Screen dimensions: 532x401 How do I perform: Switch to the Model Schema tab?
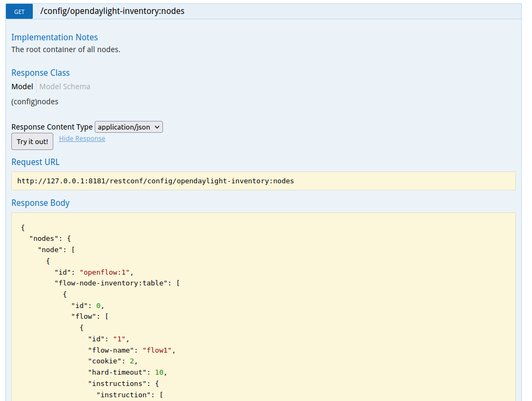(65, 87)
